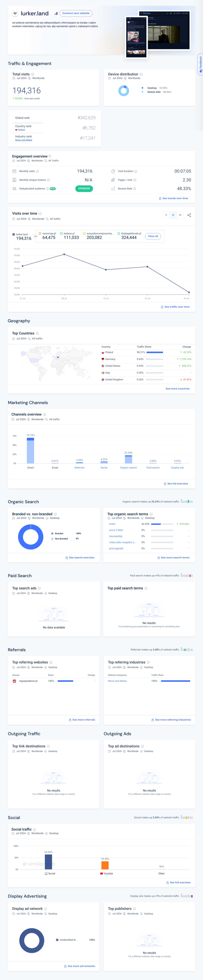
Task: Open See traffic over time link
Action: pyautogui.click(x=175, y=307)
